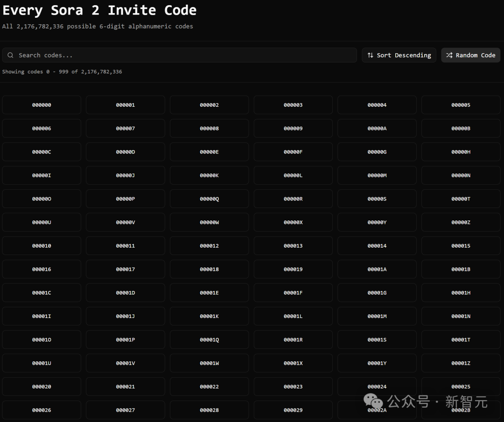The image size is (504, 422).
Task: Choose the 00000I code tile
Action: (42, 175)
